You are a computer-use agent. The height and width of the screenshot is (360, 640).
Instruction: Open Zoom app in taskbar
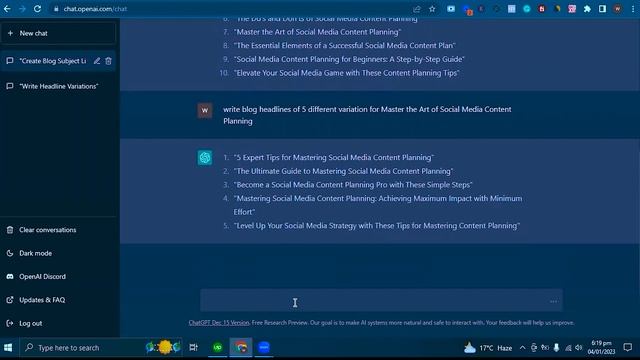click(264, 347)
